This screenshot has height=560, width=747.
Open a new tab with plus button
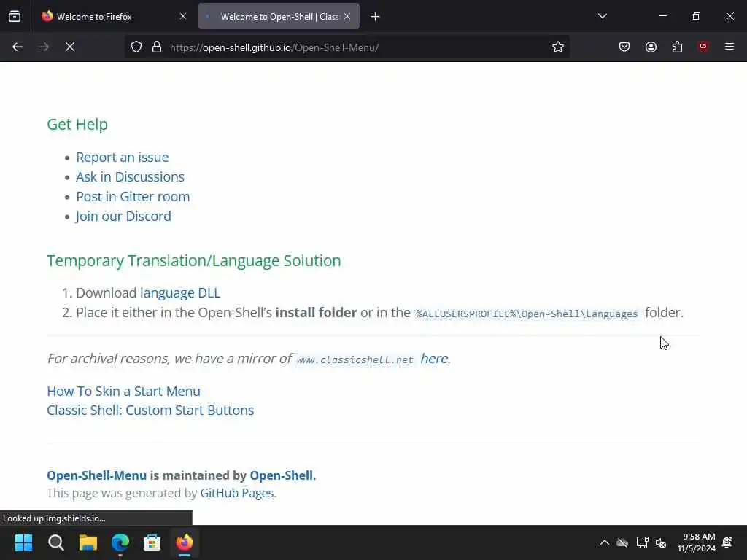[x=376, y=17]
